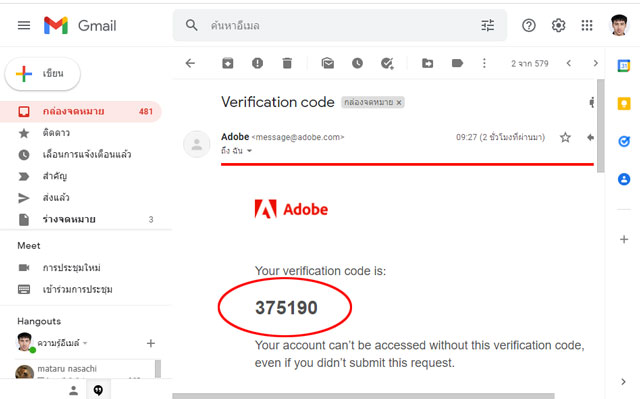Snooze this email with clock icon
Image resolution: width=640 pixels, height=399 pixels.
point(357,63)
